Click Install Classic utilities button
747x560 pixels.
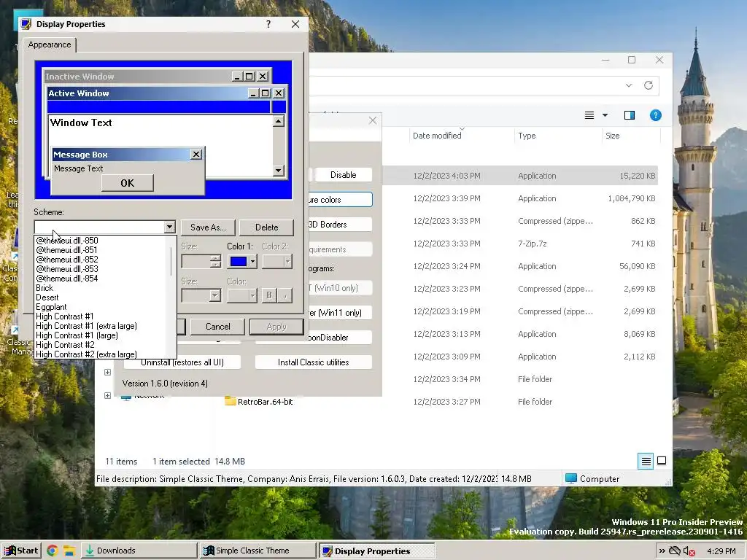pos(314,362)
